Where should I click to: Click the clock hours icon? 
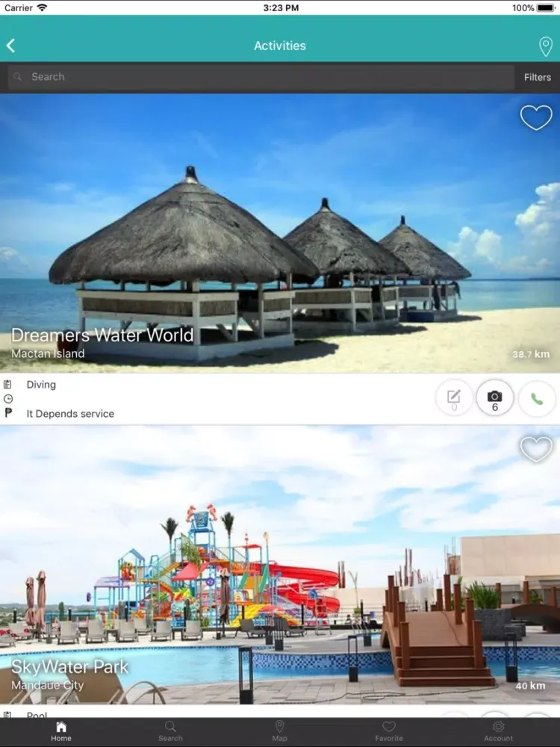click(x=8, y=399)
